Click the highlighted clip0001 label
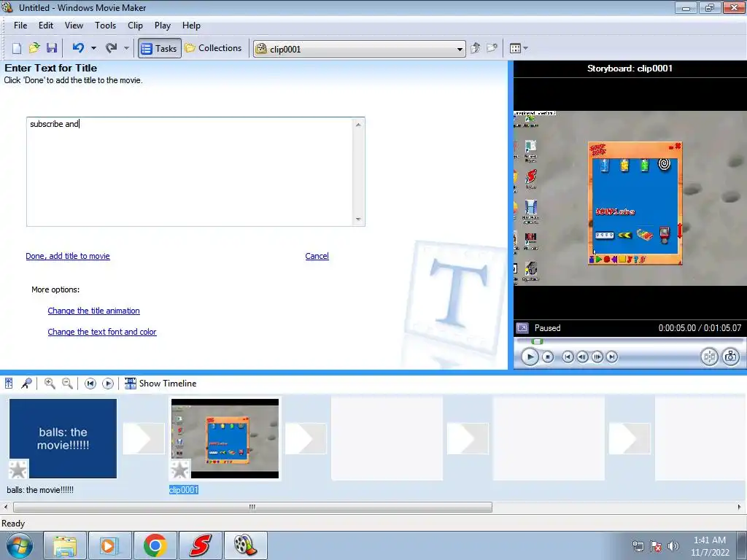 click(x=183, y=490)
